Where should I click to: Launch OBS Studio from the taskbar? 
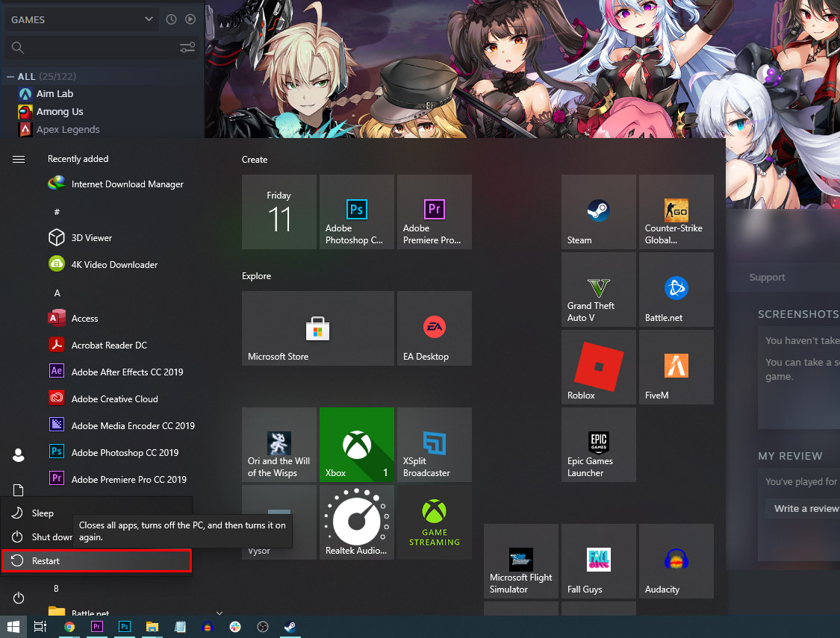263,627
